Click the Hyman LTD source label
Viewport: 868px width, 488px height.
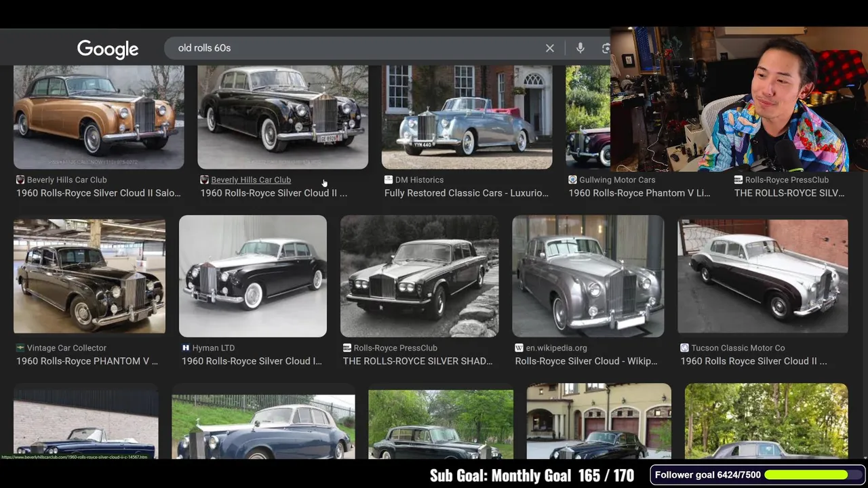click(213, 348)
